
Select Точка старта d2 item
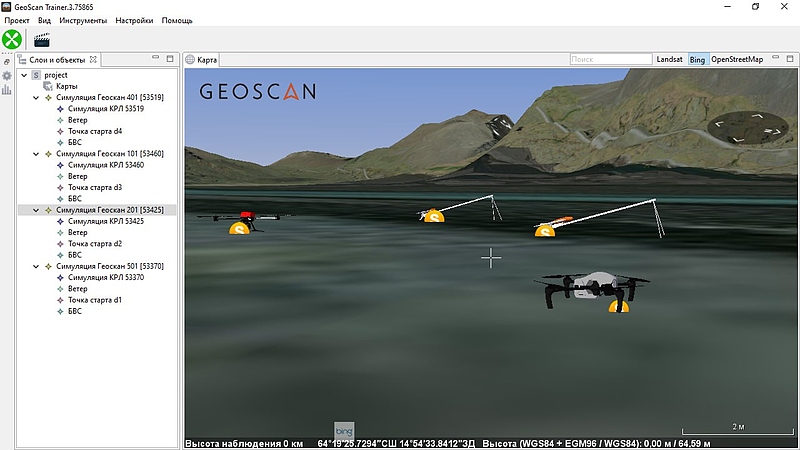(x=95, y=243)
